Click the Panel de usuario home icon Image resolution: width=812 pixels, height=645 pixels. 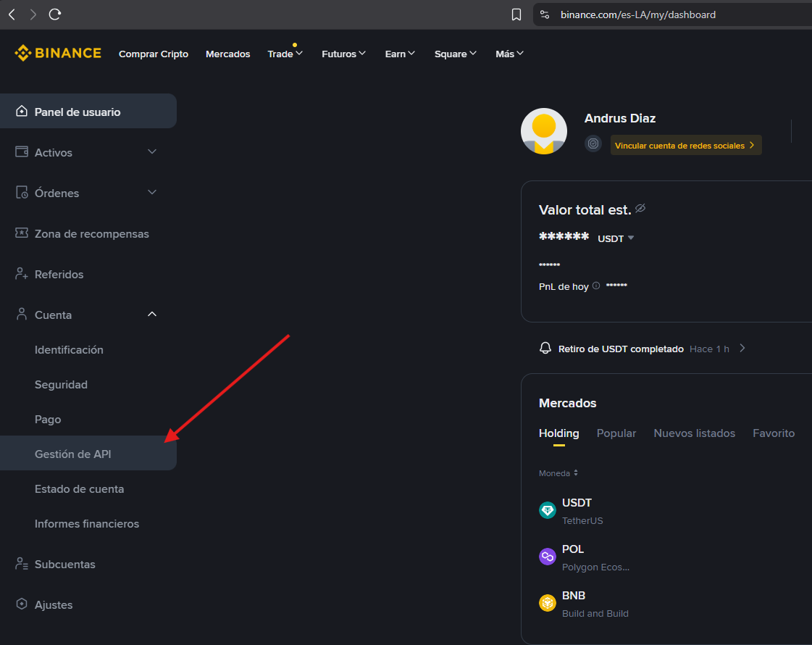coord(21,111)
